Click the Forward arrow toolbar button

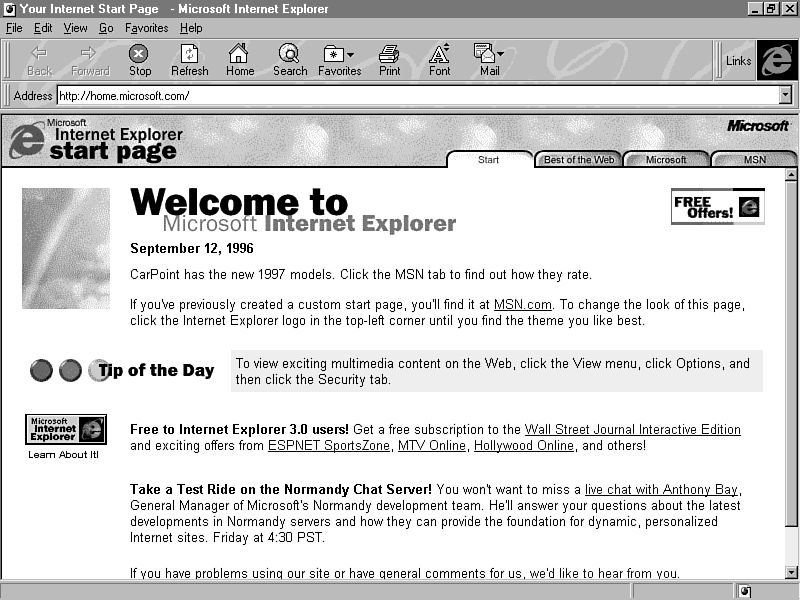pyautogui.click(x=90, y=60)
